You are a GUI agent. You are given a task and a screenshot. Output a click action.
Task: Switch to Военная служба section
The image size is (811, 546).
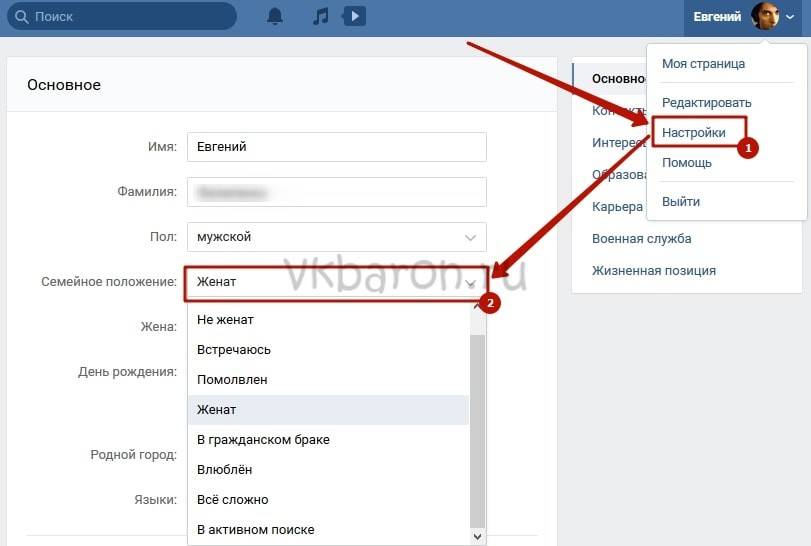point(641,238)
